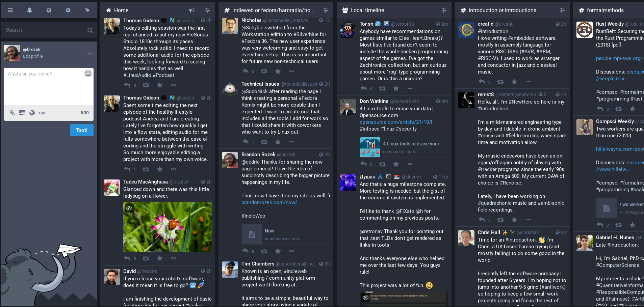The height and width of the screenshot is (307, 644).
Task: Open federated timeline globe icon
Action: tap(49, 10)
